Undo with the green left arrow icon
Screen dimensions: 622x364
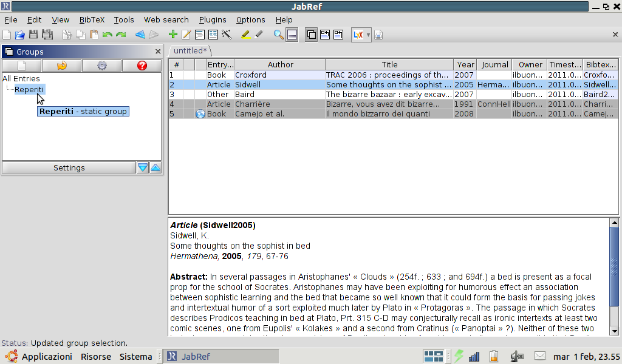(107, 35)
